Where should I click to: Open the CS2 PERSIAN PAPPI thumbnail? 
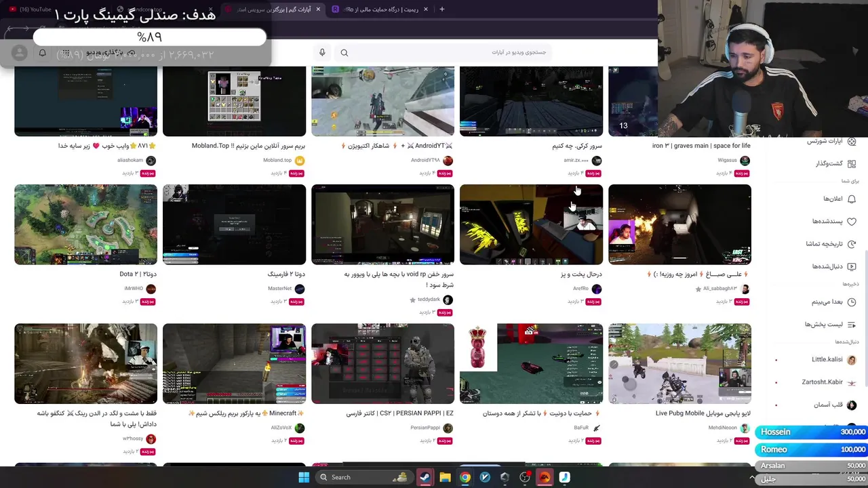point(382,363)
